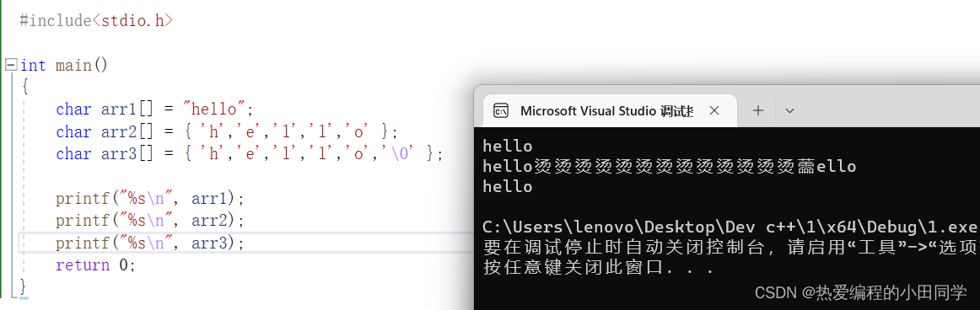Click the printf line printing arr2

[149, 220]
